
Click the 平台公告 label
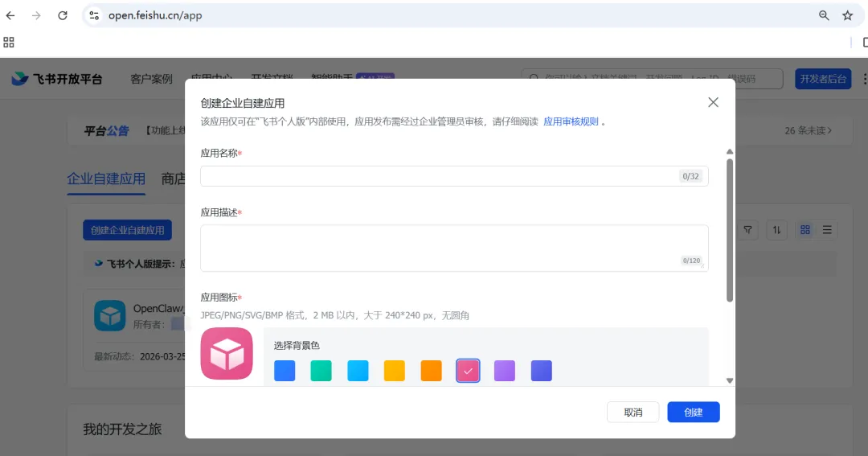tap(106, 131)
